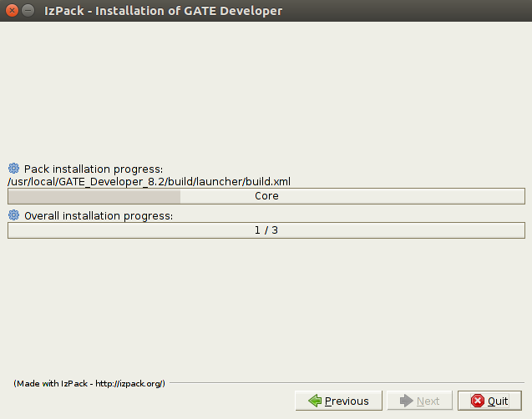
Task: Click the green arrow icon on Previous
Action: [315, 401]
